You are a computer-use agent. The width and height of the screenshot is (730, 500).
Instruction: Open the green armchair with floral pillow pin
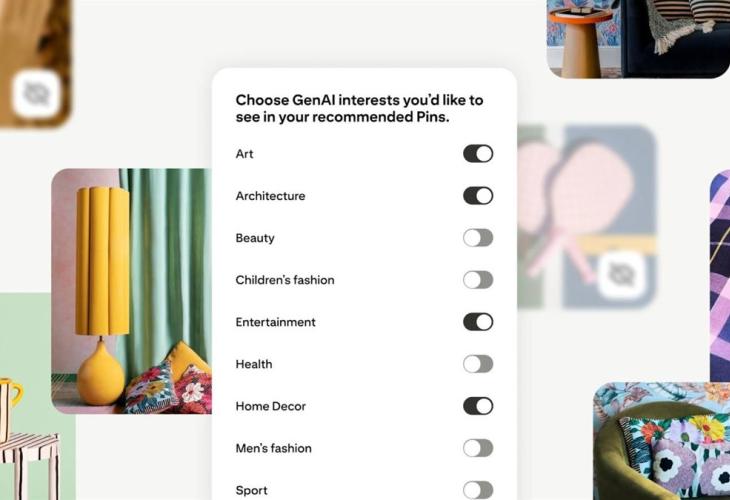click(662, 441)
